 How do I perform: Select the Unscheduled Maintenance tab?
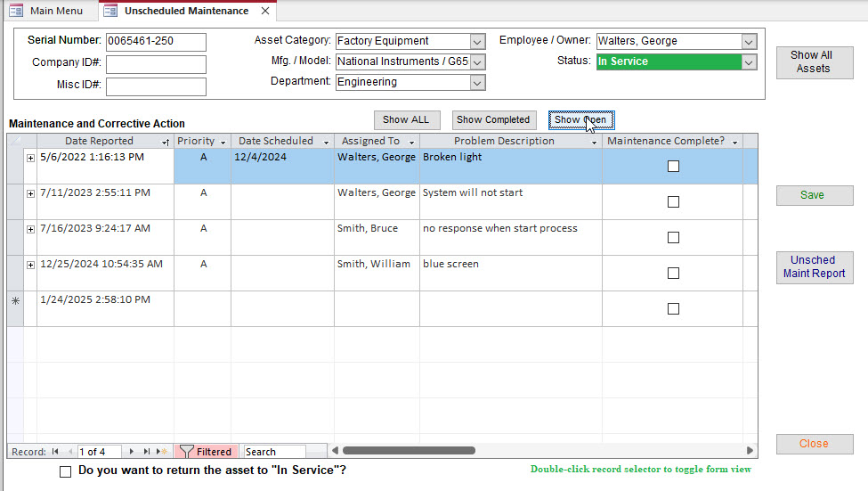(185, 11)
